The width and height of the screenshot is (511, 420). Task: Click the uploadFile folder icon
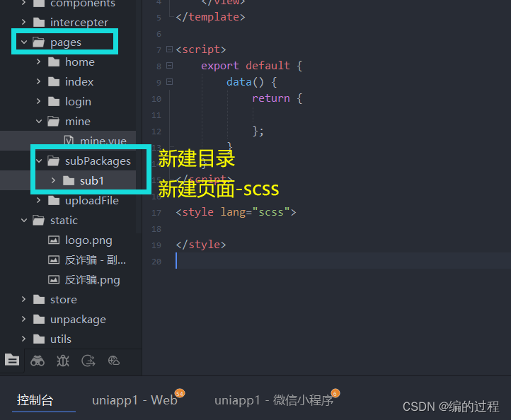(54, 201)
